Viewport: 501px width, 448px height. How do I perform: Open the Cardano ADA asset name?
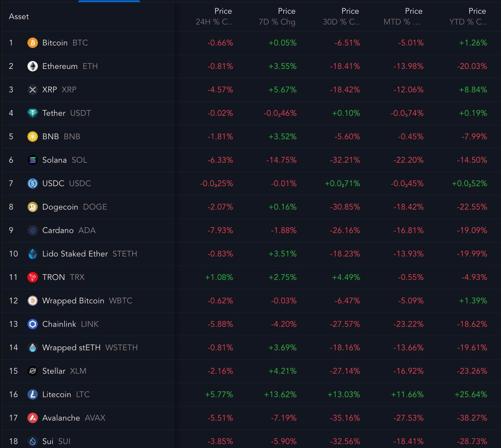tap(69, 230)
